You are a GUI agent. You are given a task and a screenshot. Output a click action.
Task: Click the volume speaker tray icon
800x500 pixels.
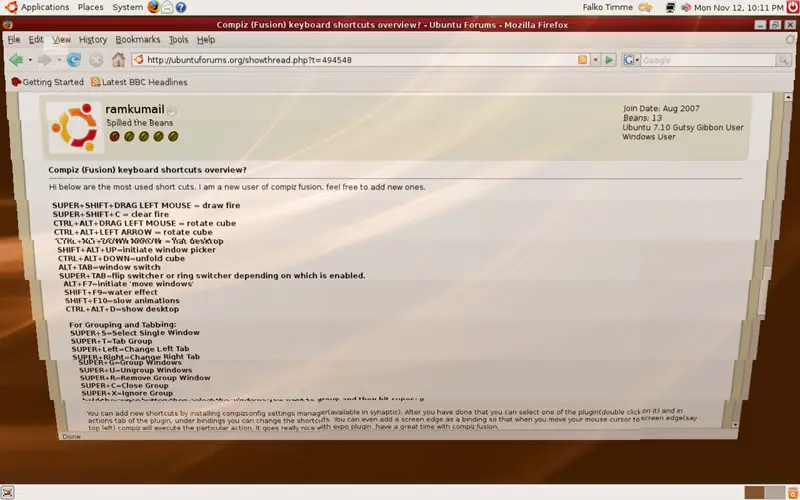(x=686, y=7)
